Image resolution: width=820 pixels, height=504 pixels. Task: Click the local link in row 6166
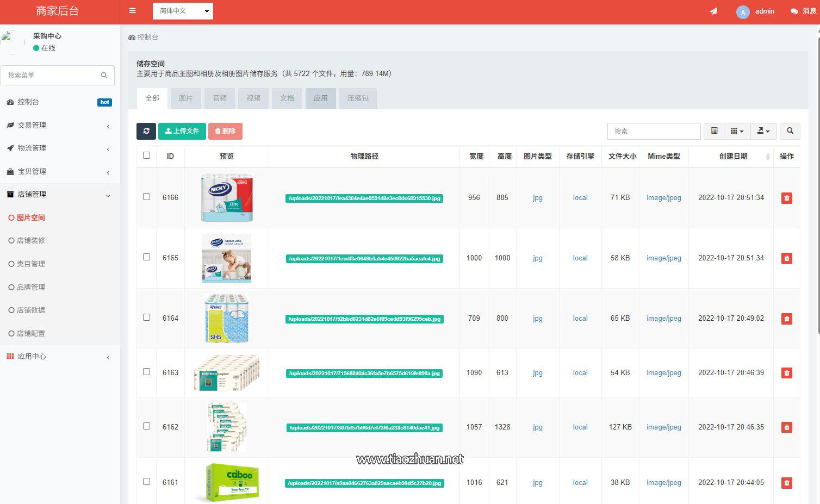tap(580, 198)
